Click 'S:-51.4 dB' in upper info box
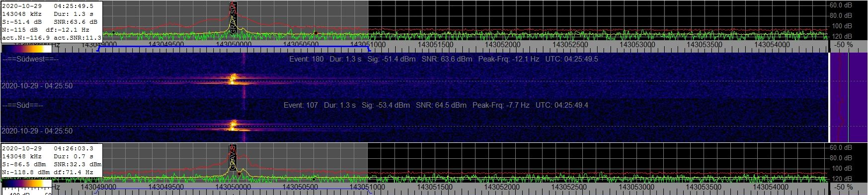The height and width of the screenshot is (195, 868). [22, 22]
